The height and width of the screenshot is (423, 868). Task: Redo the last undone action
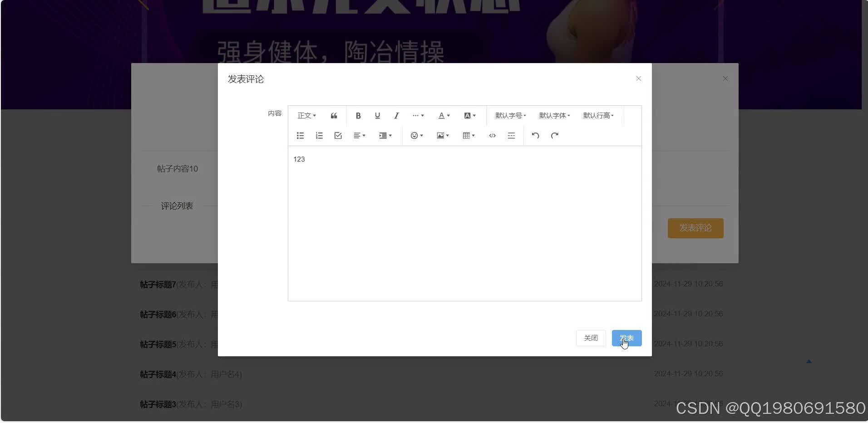(x=554, y=135)
